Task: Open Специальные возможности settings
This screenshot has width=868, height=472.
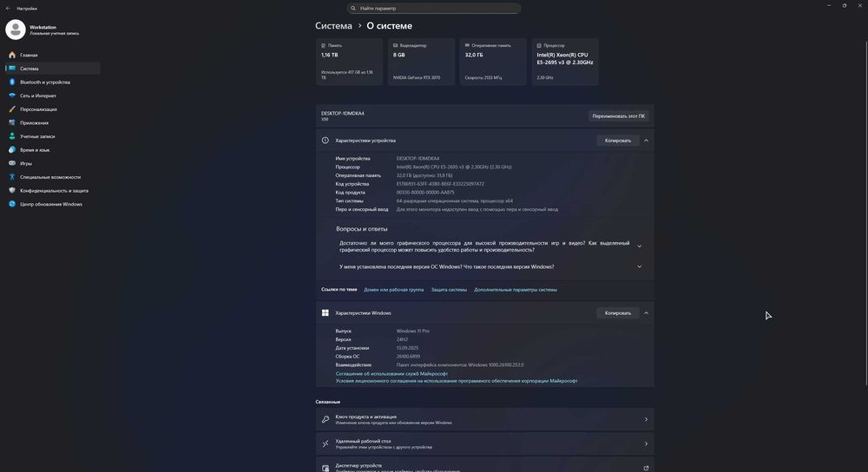Action: point(53,177)
